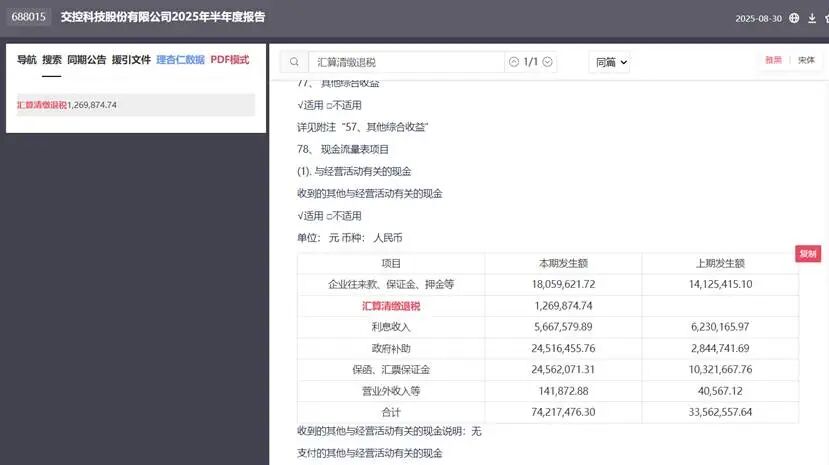The width and height of the screenshot is (829, 465).
Task: Click cell value 24,516,455.76
Action: click(x=563, y=349)
